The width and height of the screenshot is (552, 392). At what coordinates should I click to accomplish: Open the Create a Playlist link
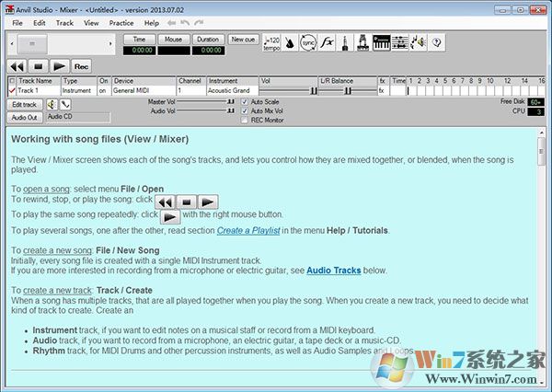pyautogui.click(x=248, y=231)
